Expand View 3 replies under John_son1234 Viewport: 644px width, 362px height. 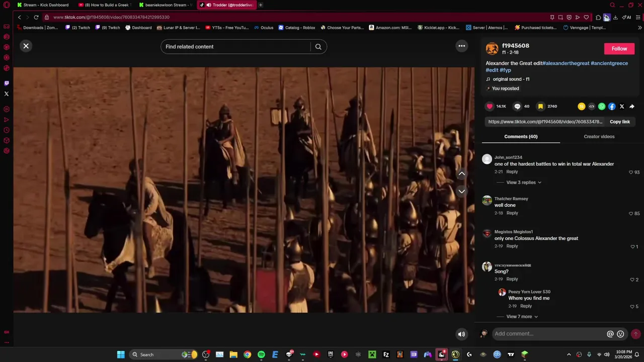click(524, 183)
